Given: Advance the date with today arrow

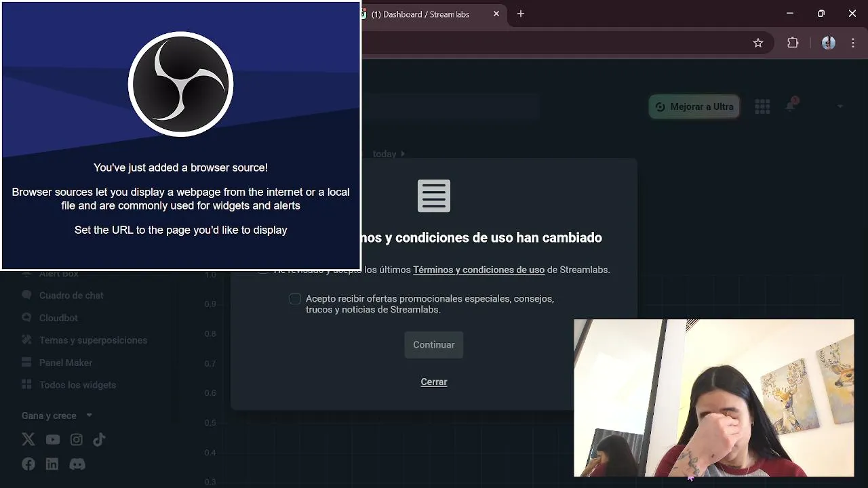Looking at the screenshot, I should pos(402,154).
